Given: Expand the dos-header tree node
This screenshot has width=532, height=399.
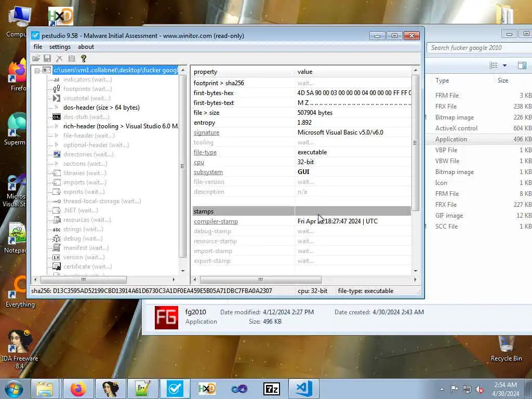Looking at the screenshot, I should click(57, 108).
